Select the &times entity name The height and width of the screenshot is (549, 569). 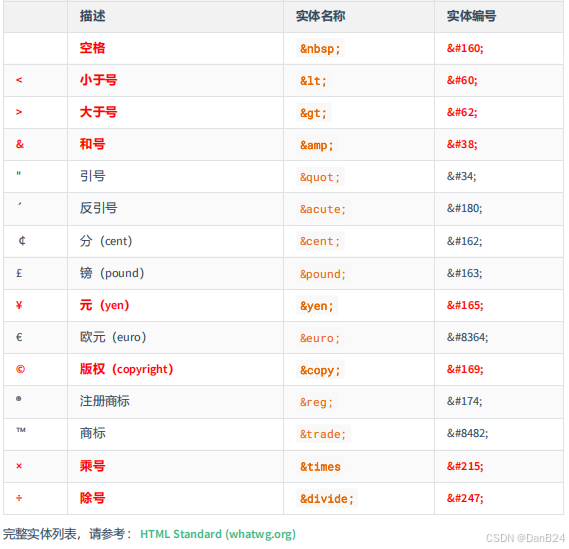(x=320, y=466)
